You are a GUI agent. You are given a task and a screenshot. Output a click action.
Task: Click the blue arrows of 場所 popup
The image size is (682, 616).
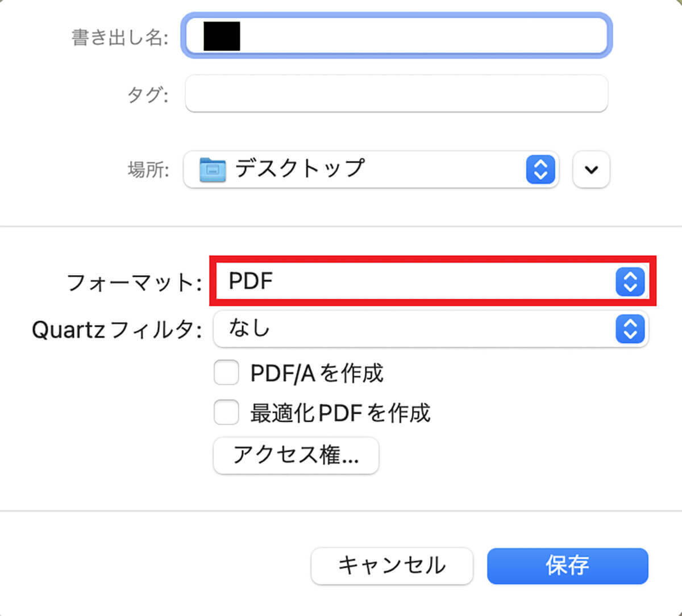[x=540, y=169]
